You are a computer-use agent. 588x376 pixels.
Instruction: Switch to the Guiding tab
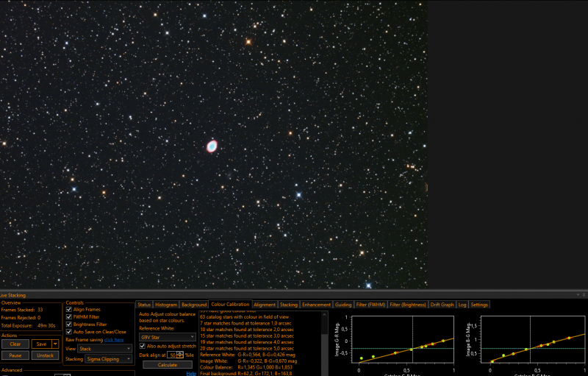pos(343,305)
